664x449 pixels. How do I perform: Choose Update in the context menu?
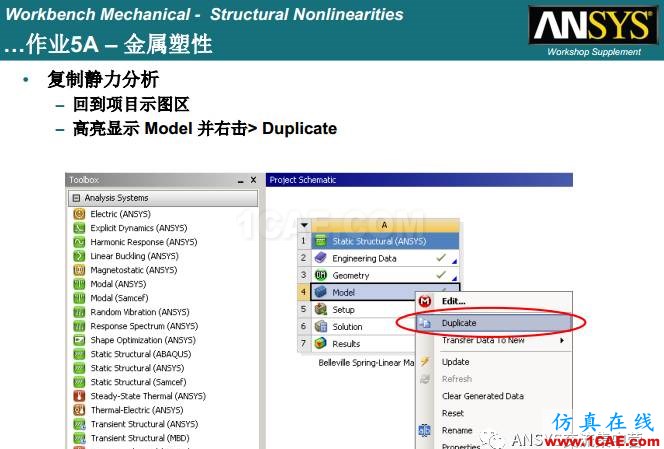[456, 362]
